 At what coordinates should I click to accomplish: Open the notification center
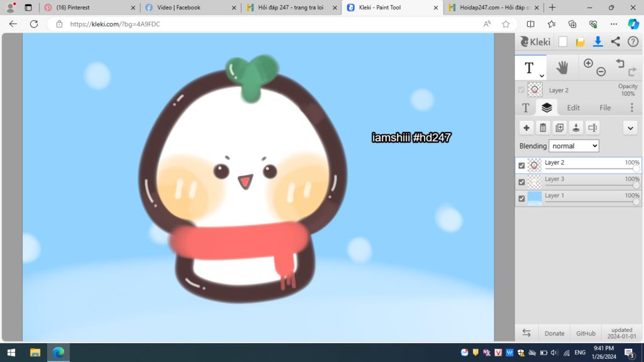point(629,353)
